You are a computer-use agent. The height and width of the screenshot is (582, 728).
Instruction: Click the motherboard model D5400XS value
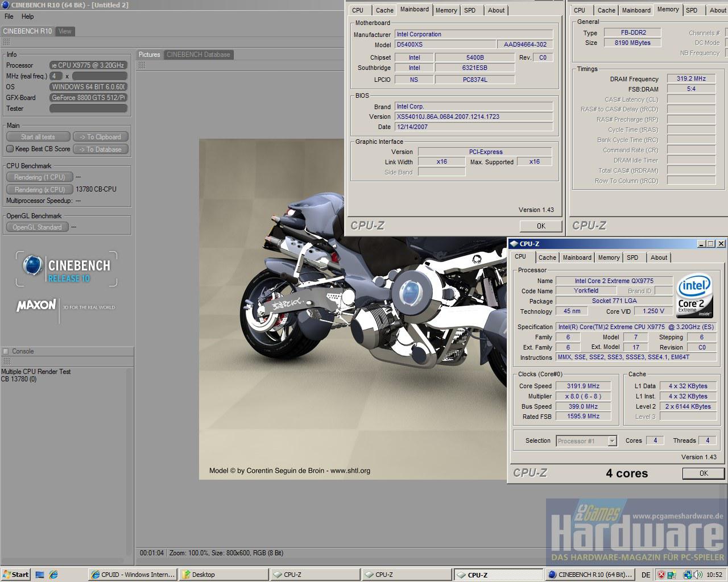[x=445, y=44]
